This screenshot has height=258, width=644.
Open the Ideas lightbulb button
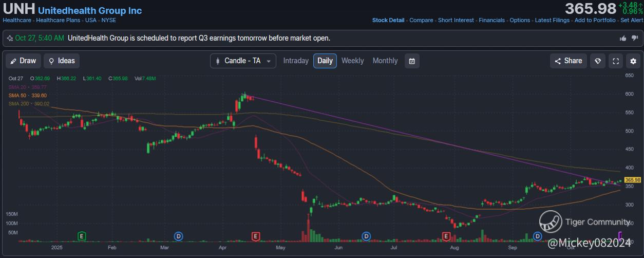coord(62,61)
